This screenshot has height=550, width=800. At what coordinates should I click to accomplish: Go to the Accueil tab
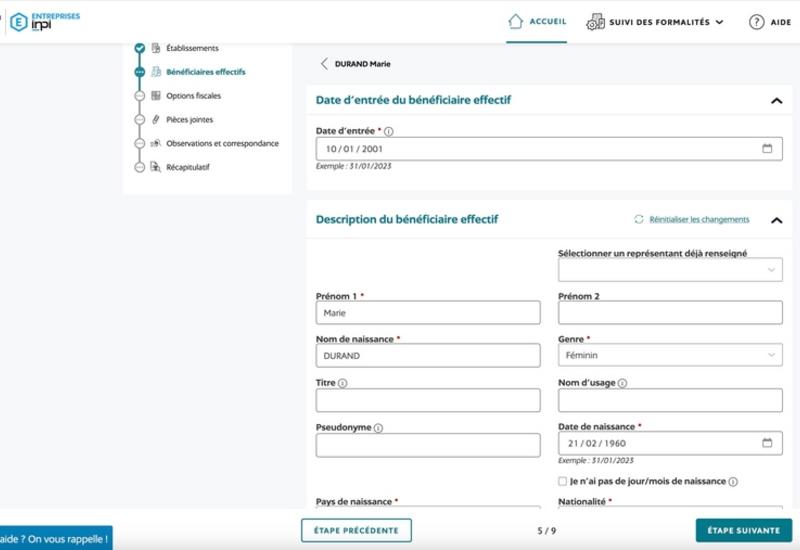pos(537,22)
